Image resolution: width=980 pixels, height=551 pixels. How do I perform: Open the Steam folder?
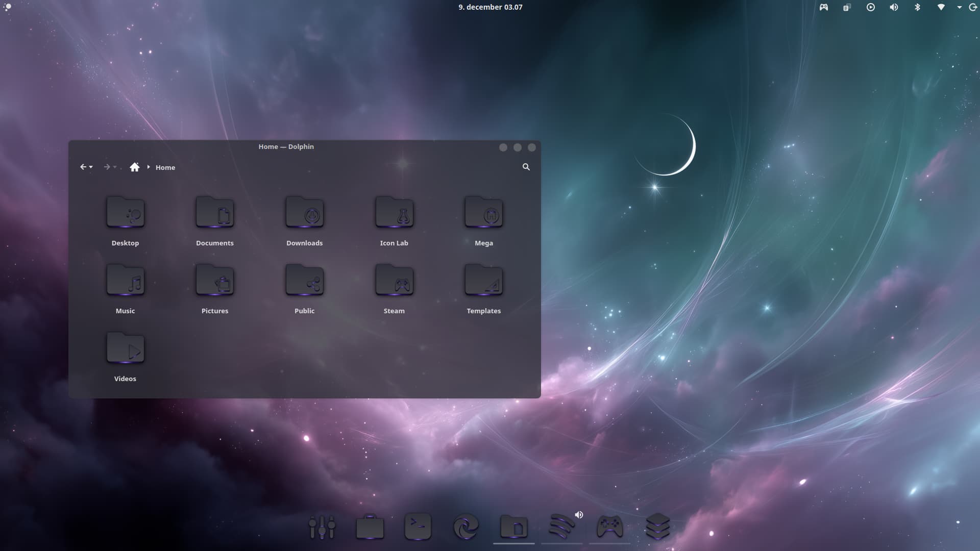coord(394,281)
